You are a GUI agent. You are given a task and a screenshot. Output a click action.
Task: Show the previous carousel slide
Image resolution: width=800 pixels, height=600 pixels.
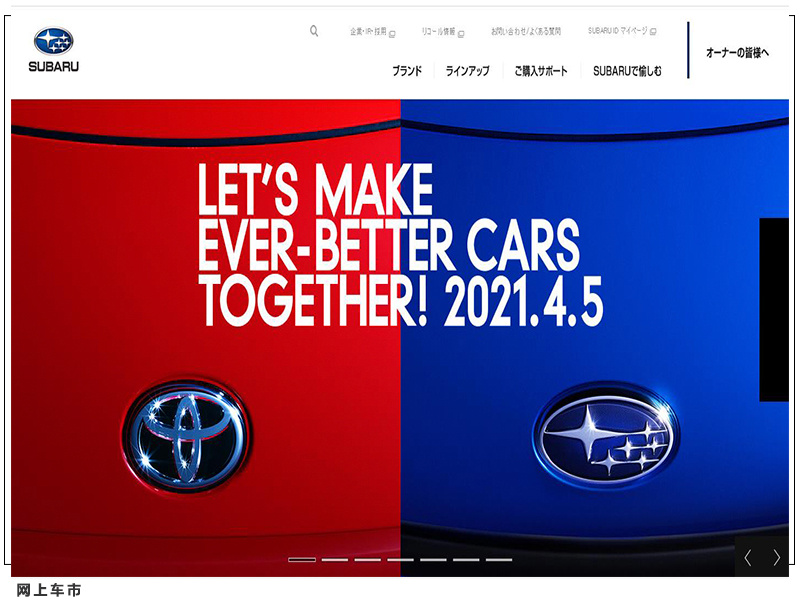pos(747,558)
